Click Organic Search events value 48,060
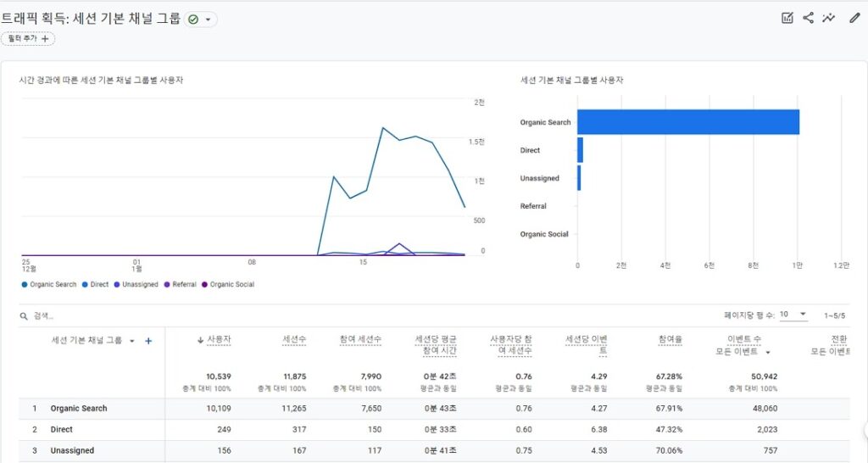The width and height of the screenshot is (868, 463). click(x=765, y=409)
